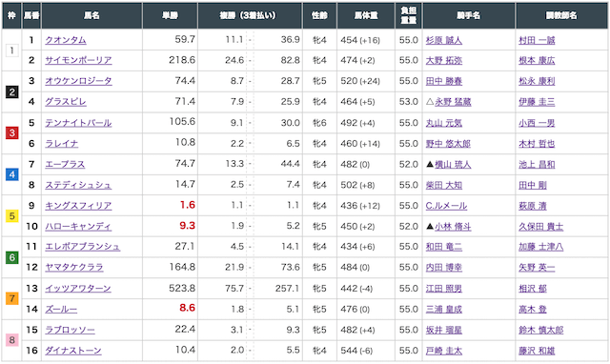Open horse link ステディシュシュ
This screenshot has width=610, height=364.
pyautogui.click(x=78, y=185)
